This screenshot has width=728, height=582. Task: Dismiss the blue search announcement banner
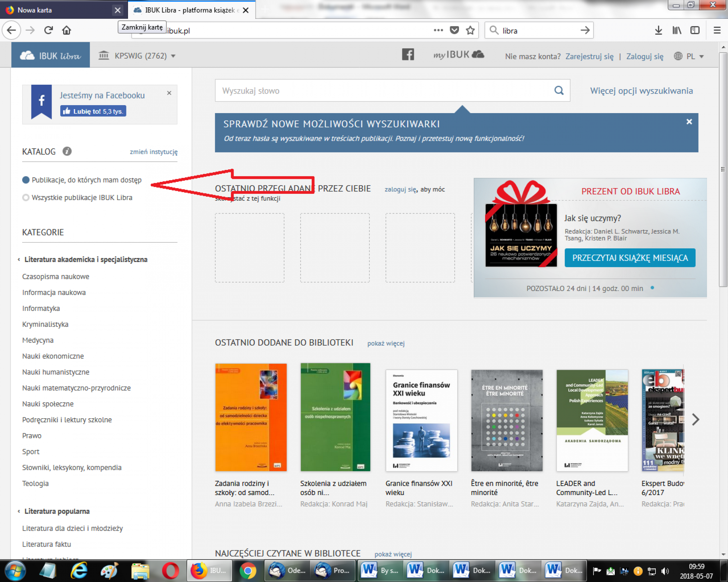coord(689,122)
